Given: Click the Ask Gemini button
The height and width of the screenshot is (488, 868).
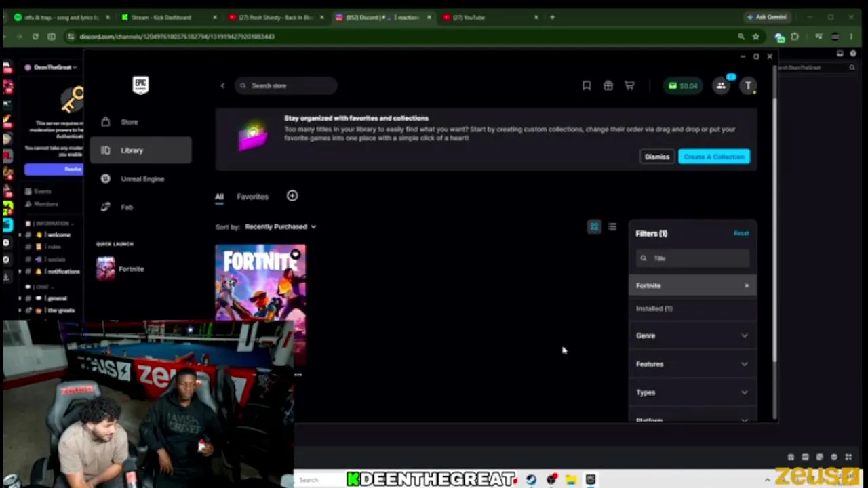Looking at the screenshot, I should (x=766, y=17).
